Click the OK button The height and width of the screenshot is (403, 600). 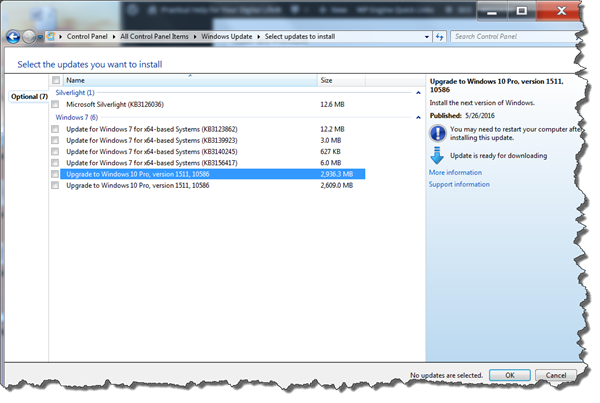(x=510, y=375)
